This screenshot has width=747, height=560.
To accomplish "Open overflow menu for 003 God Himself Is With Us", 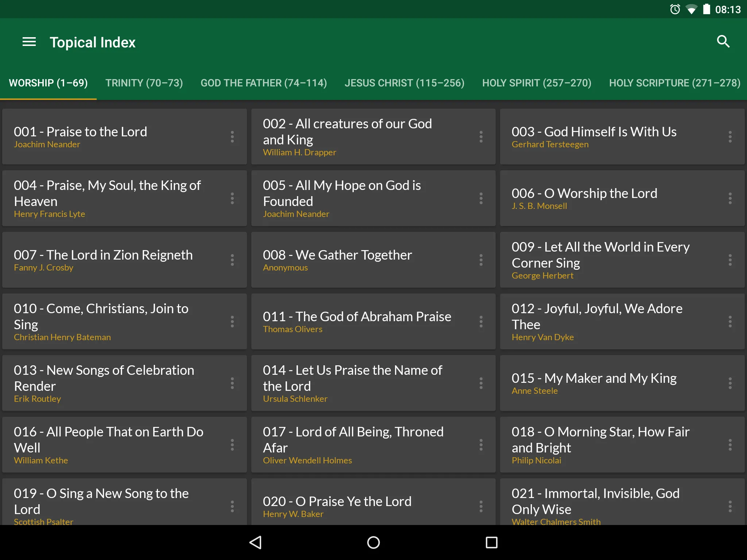I will pos(730,137).
